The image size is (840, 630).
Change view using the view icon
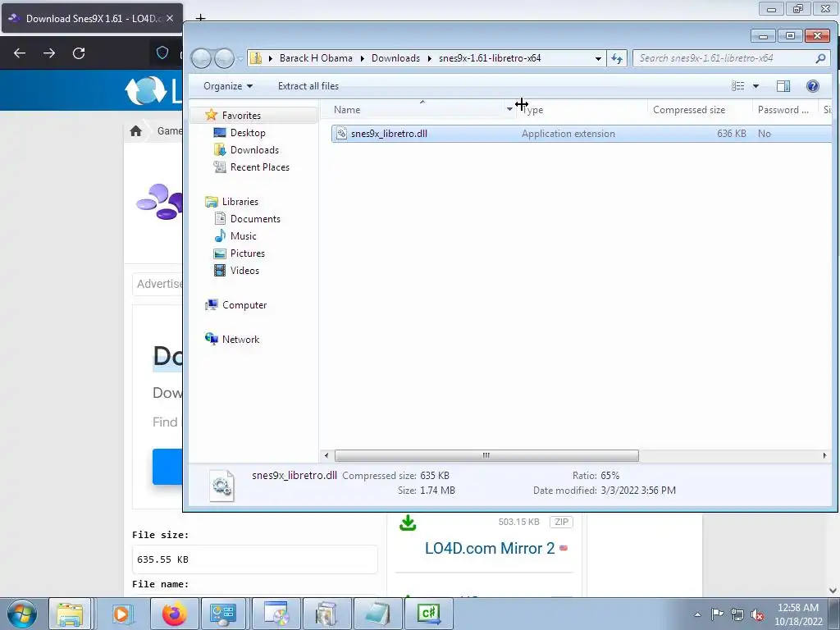(737, 86)
